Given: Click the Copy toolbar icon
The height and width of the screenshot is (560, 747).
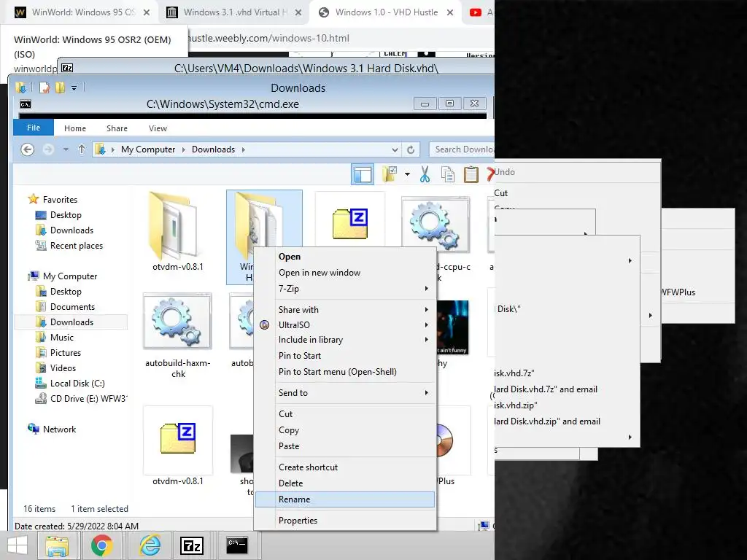Looking at the screenshot, I should tap(448, 174).
